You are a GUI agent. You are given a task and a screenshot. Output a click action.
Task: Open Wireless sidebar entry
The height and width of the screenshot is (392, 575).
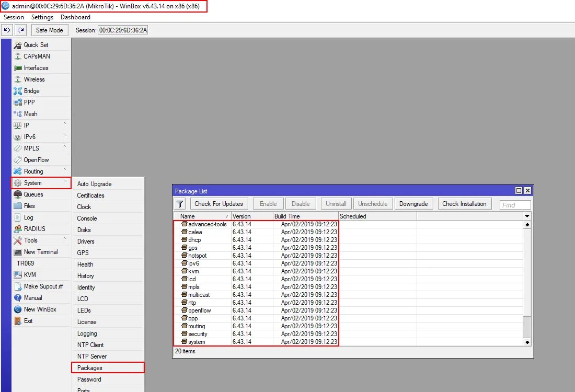pyautogui.click(x=41, y=79)
